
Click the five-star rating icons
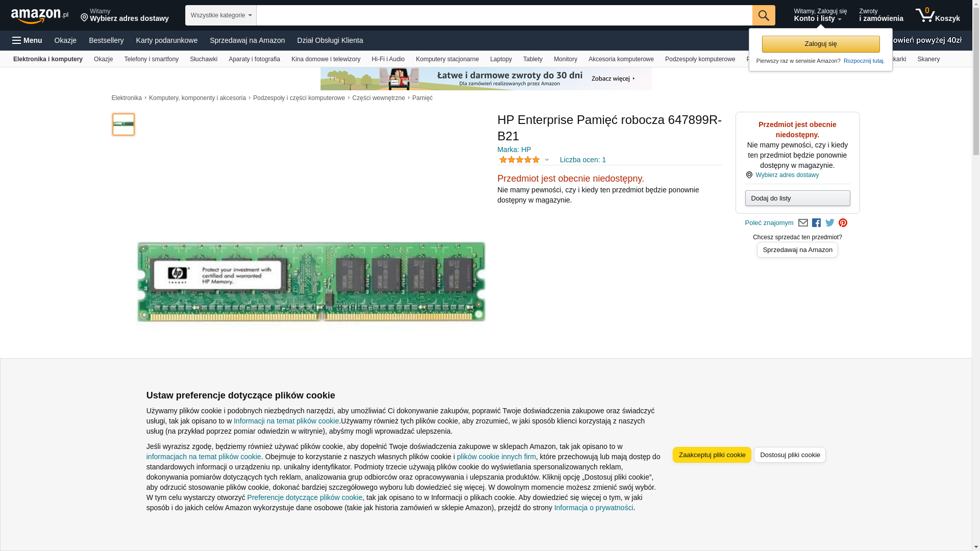tap(519, 160)
